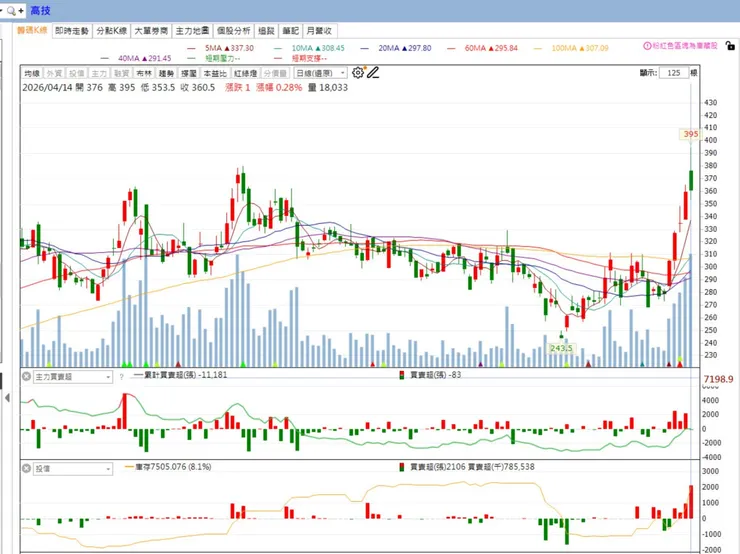Switch to the 大量券商 tab
The height and width of the screenshot is (554, 740).
(x=151, y=31)
